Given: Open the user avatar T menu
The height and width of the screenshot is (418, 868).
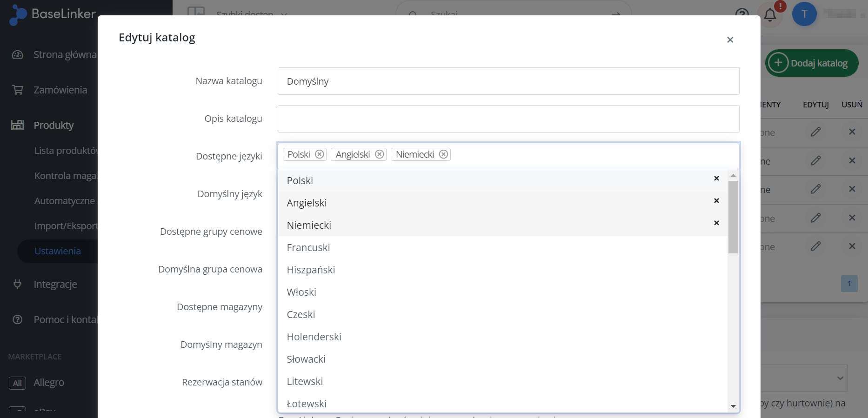Looking at the screenshot, I should (804, 14).
